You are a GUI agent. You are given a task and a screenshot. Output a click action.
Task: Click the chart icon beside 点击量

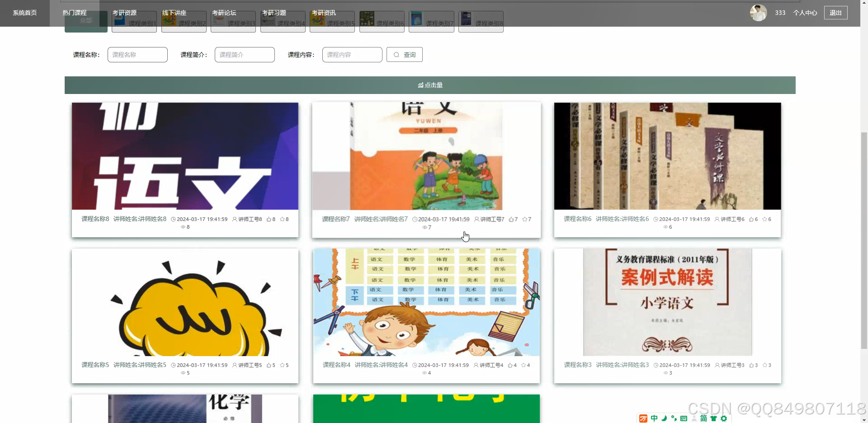(x=420, y=85)
